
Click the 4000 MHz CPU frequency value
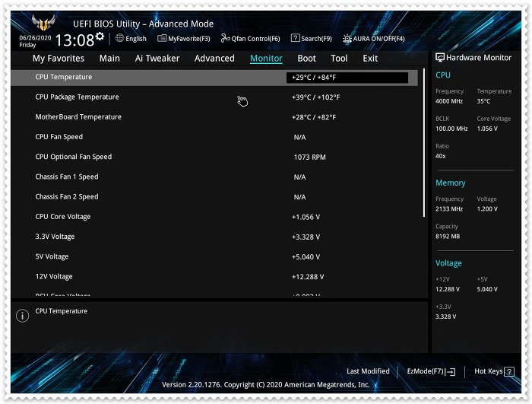pyautogui.click(x=449, y=101)
